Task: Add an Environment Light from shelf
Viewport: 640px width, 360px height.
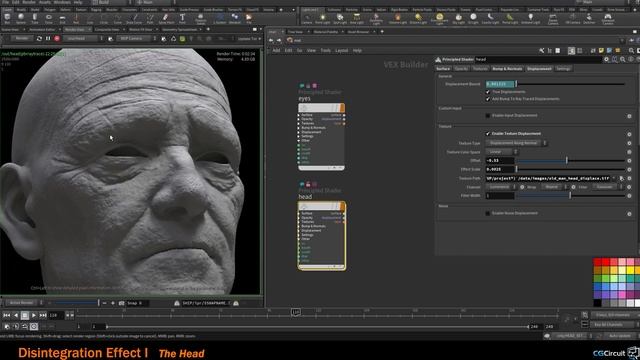Action: (x=440, y=18)
